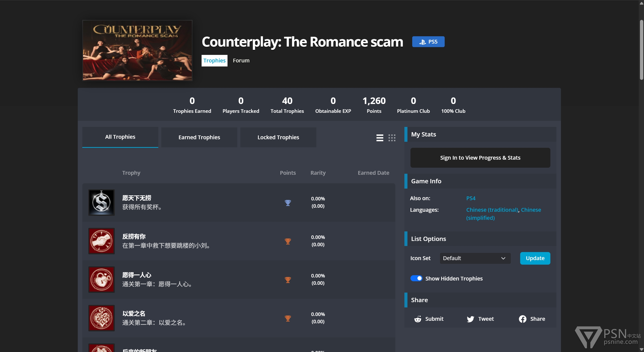Click the 反捞有你 handshake trophy image

pos(101,241)
